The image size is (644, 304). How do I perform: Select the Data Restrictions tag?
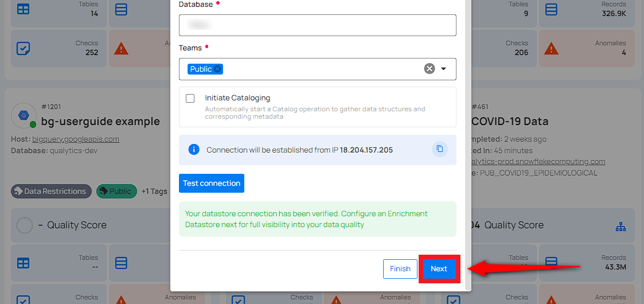pos(51,192)
